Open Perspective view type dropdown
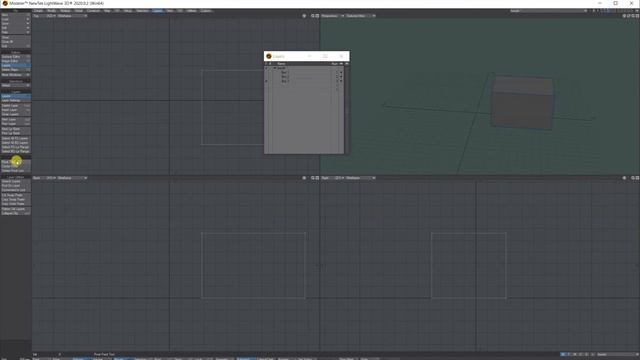 click(332, 16)
